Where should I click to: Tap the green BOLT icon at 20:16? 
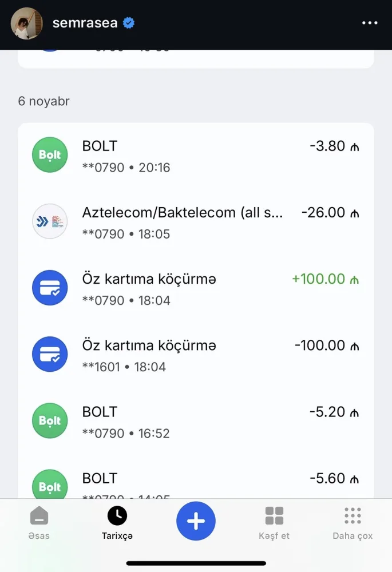[50, 154]
